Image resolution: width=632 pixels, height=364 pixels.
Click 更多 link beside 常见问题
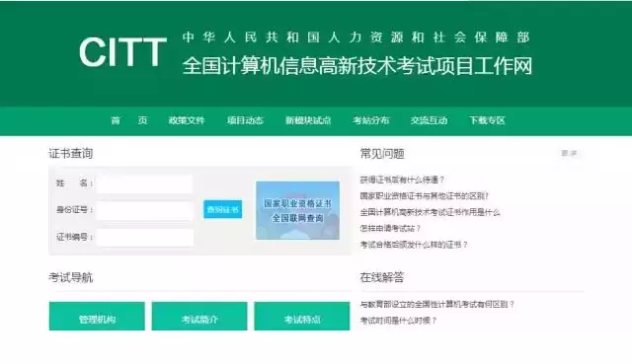569,153
